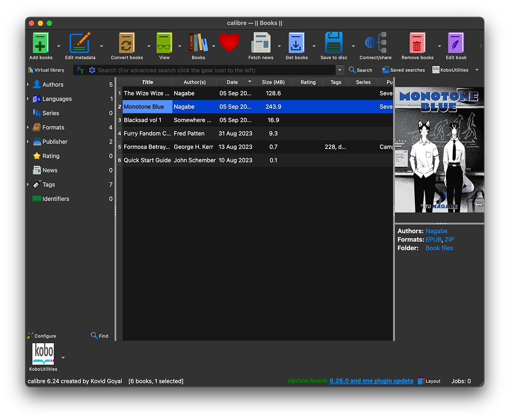Expand the Tags category
Screen dimensions: 509x420
click(28, 184)
